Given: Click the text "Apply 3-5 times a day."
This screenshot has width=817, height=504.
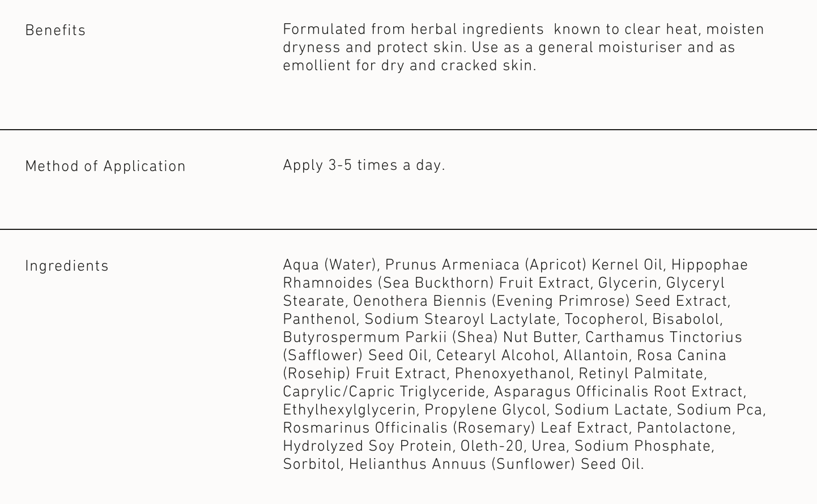Looking at the screenshot, I should tap(364, 165).
